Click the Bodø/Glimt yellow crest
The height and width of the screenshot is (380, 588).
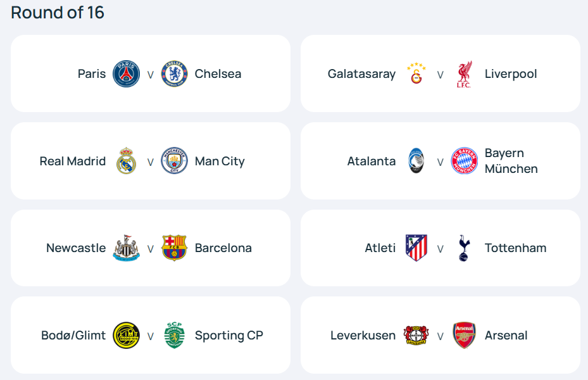coord(126,335)
